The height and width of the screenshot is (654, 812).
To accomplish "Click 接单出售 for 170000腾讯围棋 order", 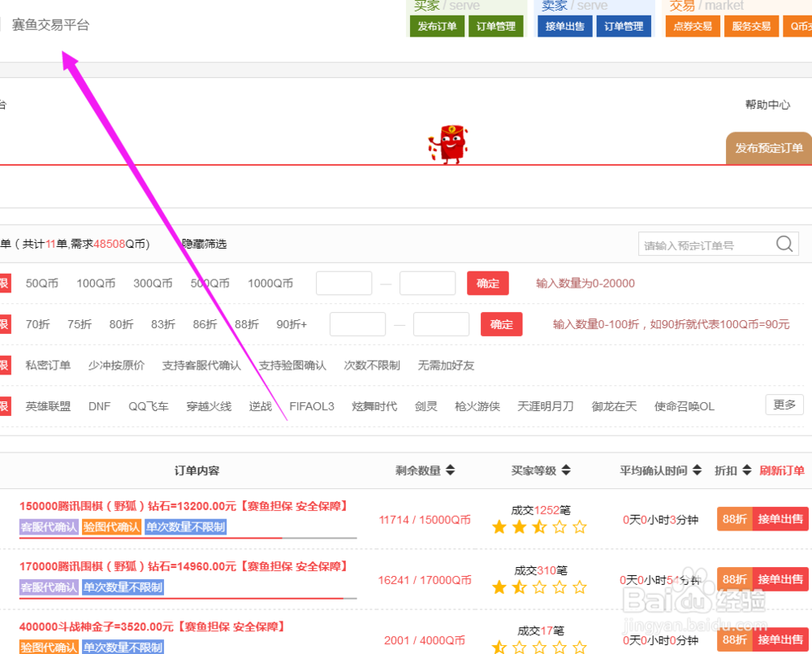I will [x=780, y=579].
